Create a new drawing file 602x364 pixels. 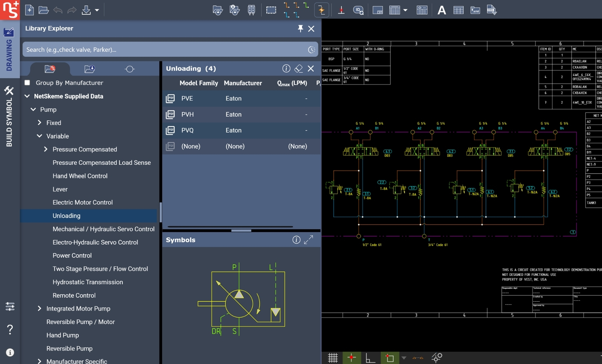[29, 10]
